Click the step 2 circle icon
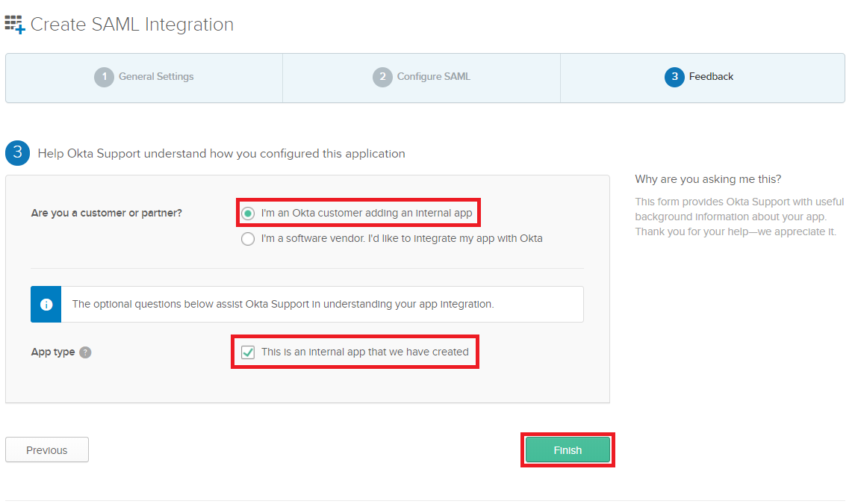The width and height of the screenshot is (858, 504). click(x=382, y=77)
